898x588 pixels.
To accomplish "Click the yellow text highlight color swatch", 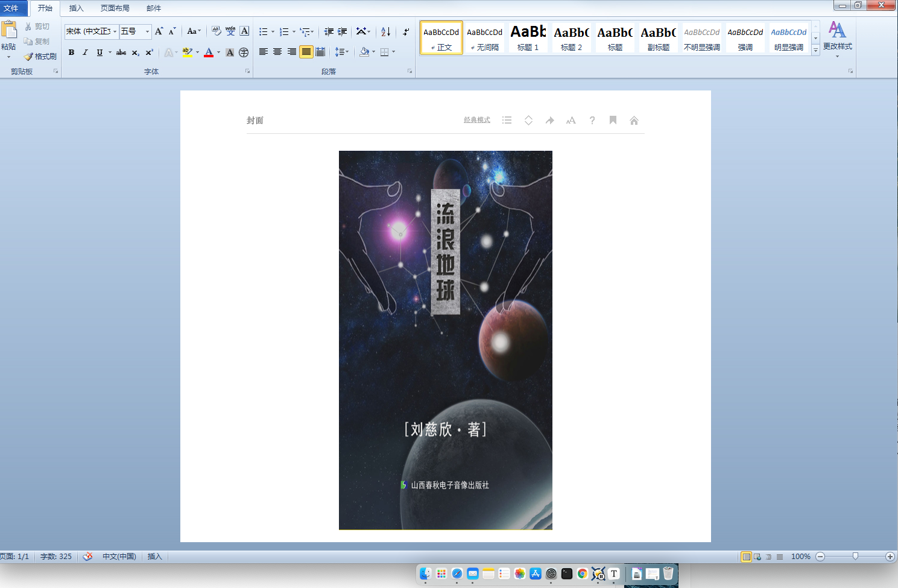I will point(188,52).
